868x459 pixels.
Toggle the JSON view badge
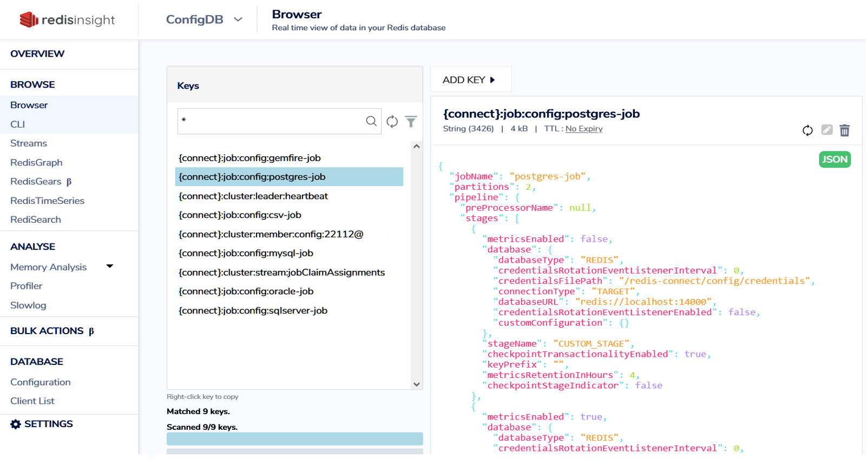click(x=835, y=159)
